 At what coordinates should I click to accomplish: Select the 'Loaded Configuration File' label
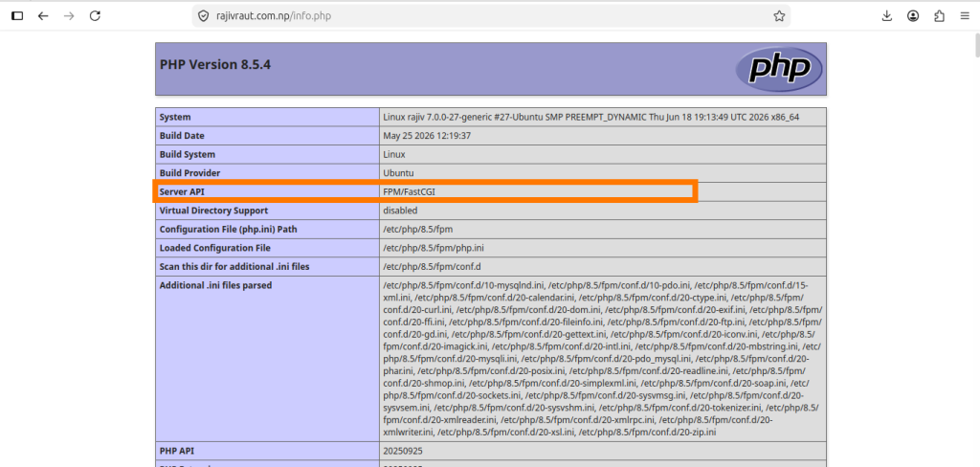(215, 248)
